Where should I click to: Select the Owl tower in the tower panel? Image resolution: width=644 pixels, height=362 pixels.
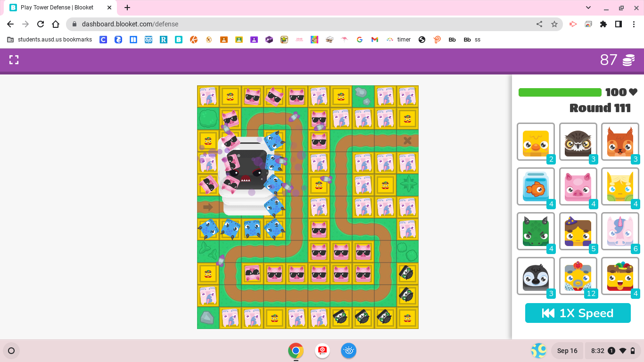click(578, 141)
